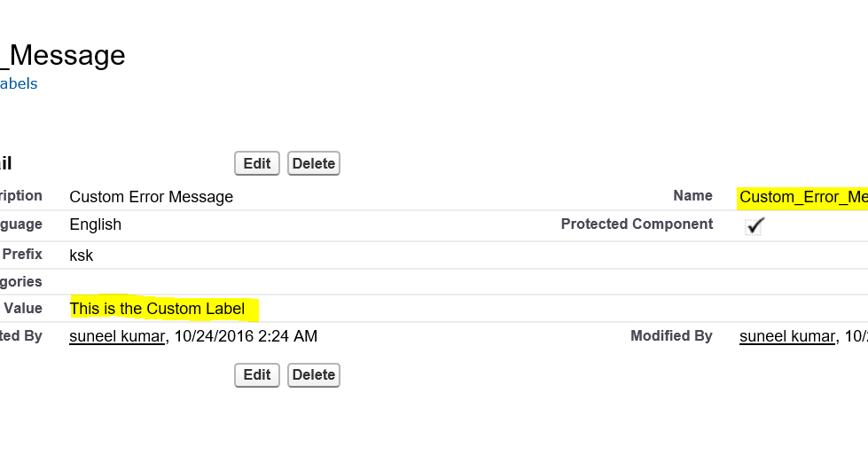Click the top Delete button
Screen dimensions: 868x456
[x=314, y=163]
